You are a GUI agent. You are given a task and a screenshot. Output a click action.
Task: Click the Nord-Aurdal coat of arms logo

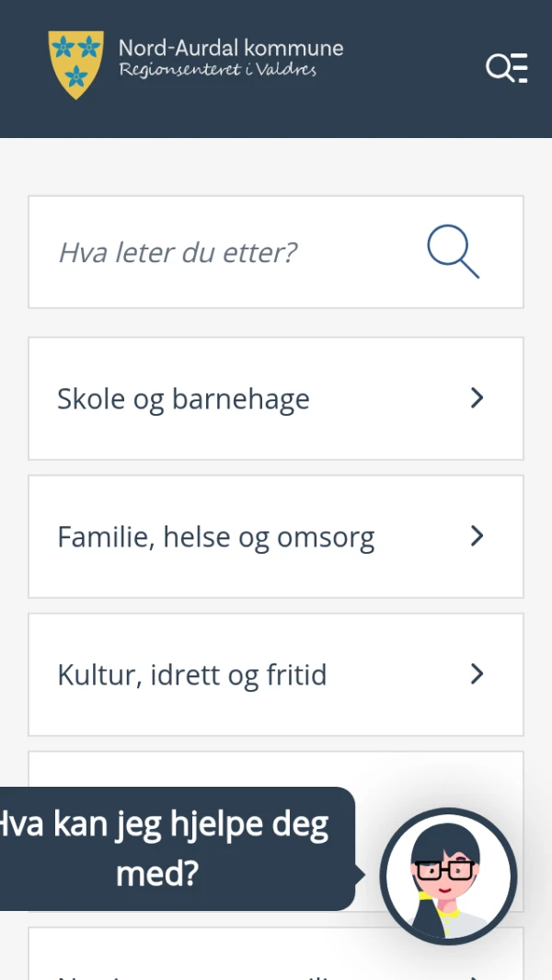75,64
